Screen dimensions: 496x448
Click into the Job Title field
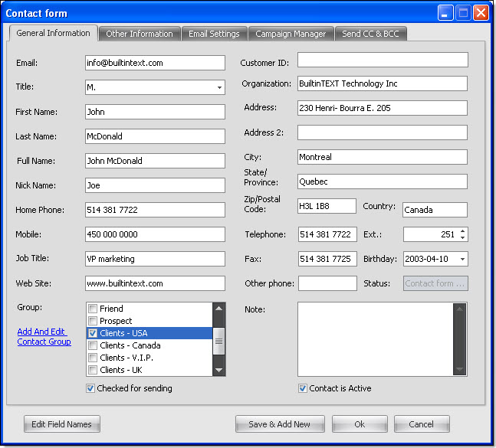pos(155,259)
